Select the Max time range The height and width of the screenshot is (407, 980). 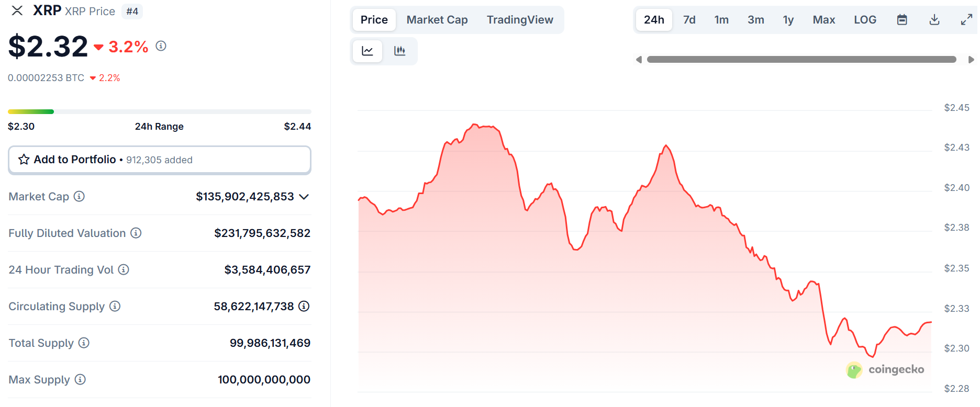click(x=824, y=20)
